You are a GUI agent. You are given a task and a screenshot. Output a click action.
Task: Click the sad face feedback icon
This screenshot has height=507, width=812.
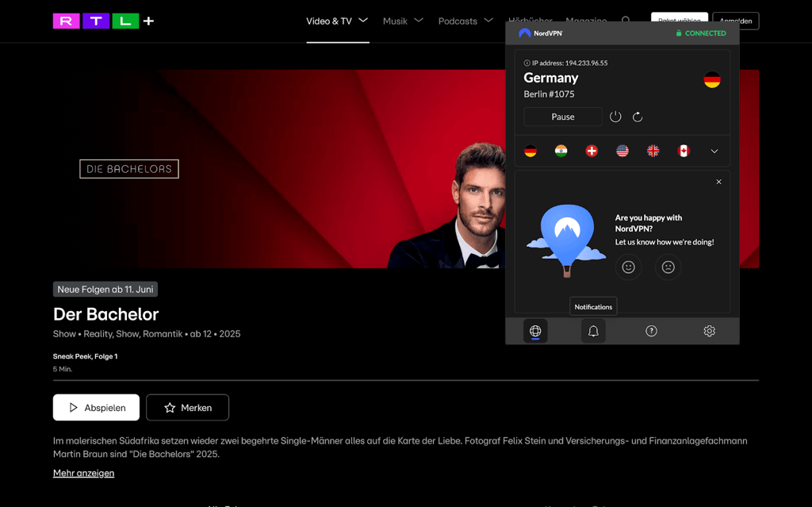[x=668, y=267]
